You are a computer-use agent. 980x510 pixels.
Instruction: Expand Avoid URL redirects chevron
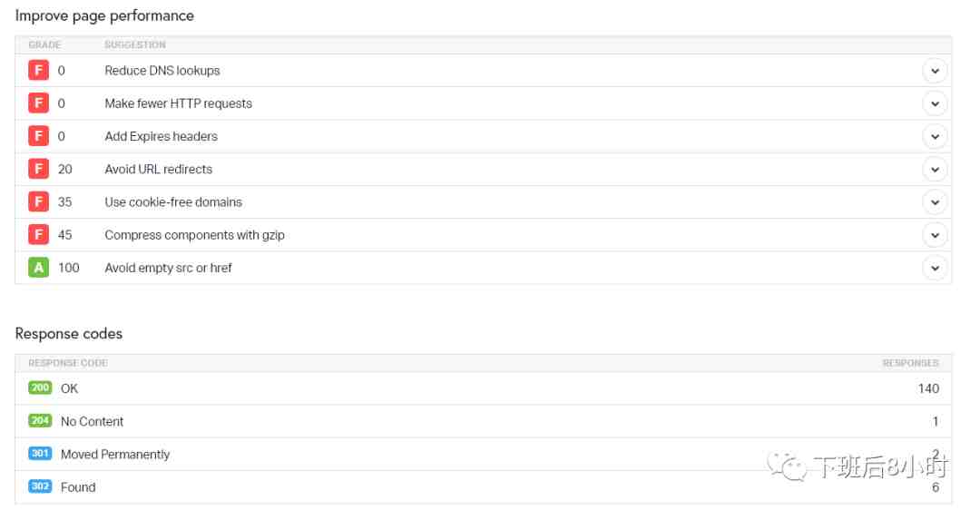935,169
